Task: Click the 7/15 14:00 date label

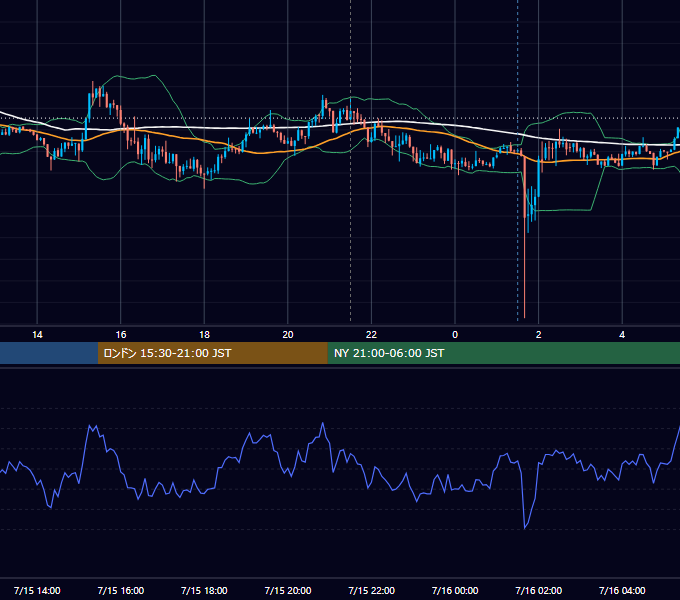Action: [x=37, y=590]
